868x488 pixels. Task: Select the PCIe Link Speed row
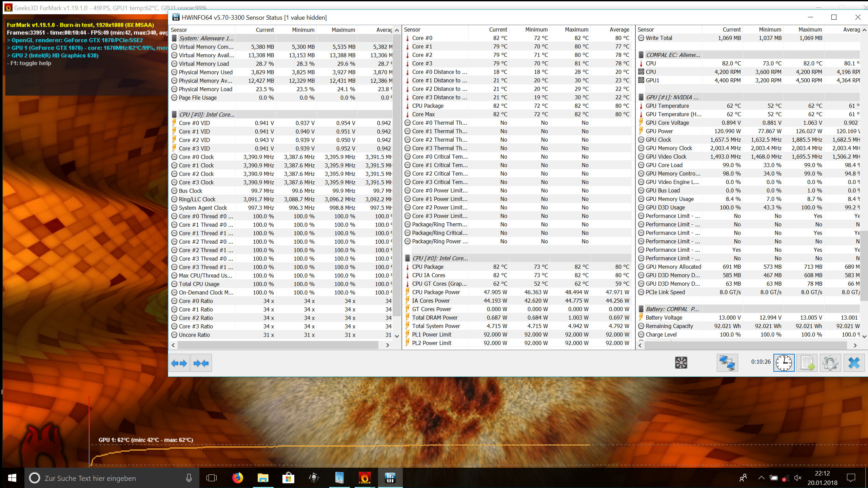point(749,292)
